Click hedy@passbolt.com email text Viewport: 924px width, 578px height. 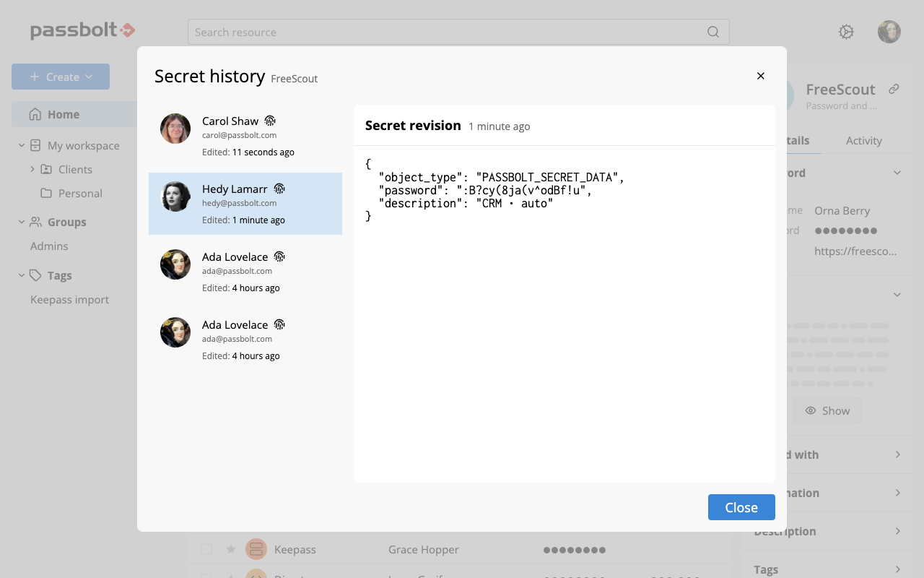(239, 203)
